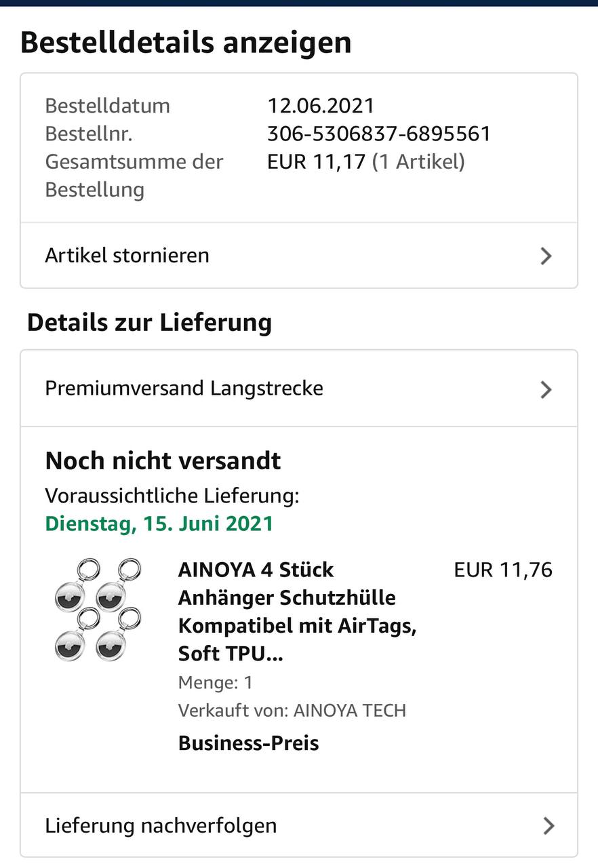Click the Noch nicht versandt status heading
The image size is (598, 868).
click(163, 461)
